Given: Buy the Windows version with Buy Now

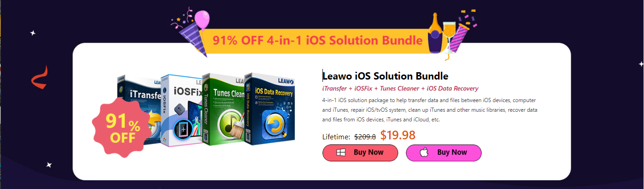Looking at the screenshot, I should (x=360, y=153).
